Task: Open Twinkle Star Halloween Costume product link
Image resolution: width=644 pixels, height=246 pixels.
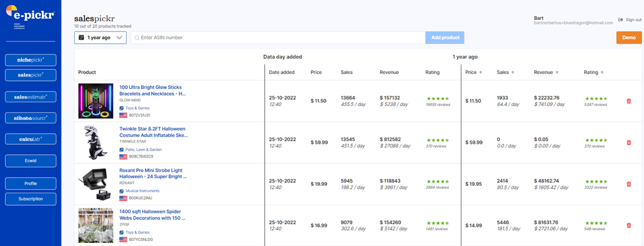Action: coord(154,132)
